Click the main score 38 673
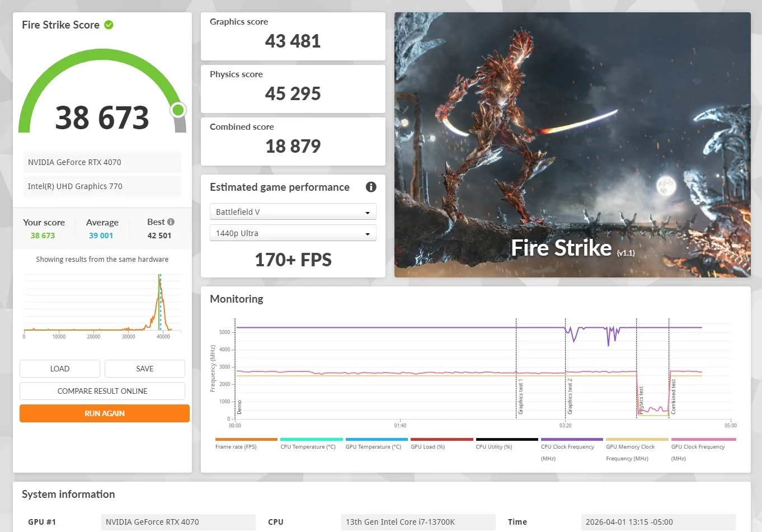Screen dimensions: 762x532 pyautogui.click(x=102, y=117)
